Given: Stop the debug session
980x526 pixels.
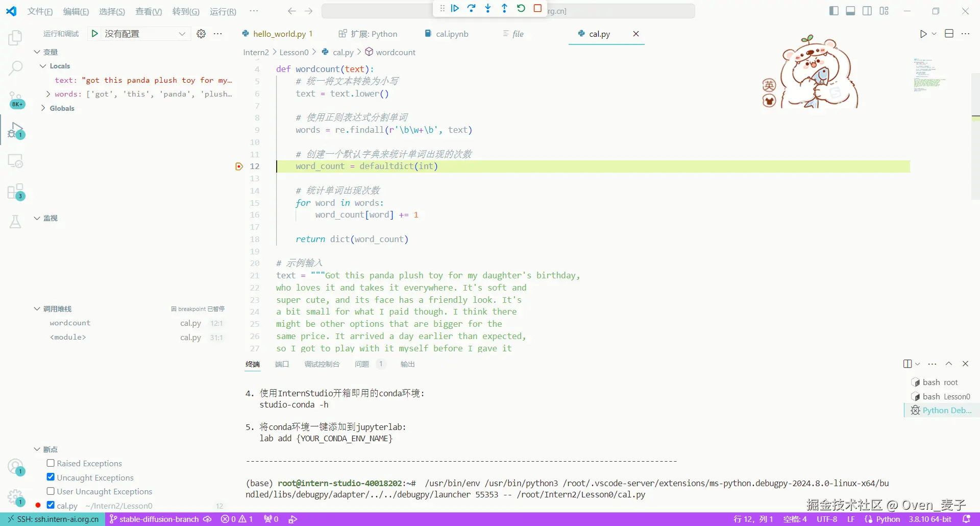Looking at the screenshot, I should pos(537,9).
